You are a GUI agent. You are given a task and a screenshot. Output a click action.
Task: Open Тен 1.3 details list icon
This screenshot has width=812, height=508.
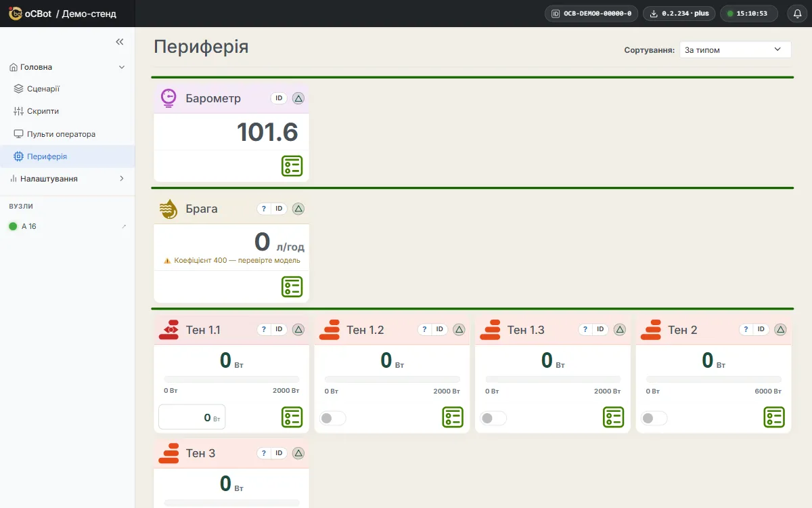pos(613,417)
